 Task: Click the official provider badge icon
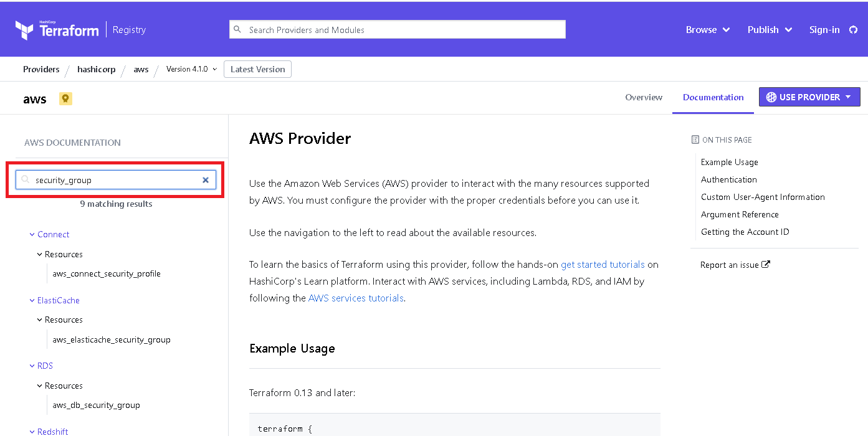coord(65,98)
